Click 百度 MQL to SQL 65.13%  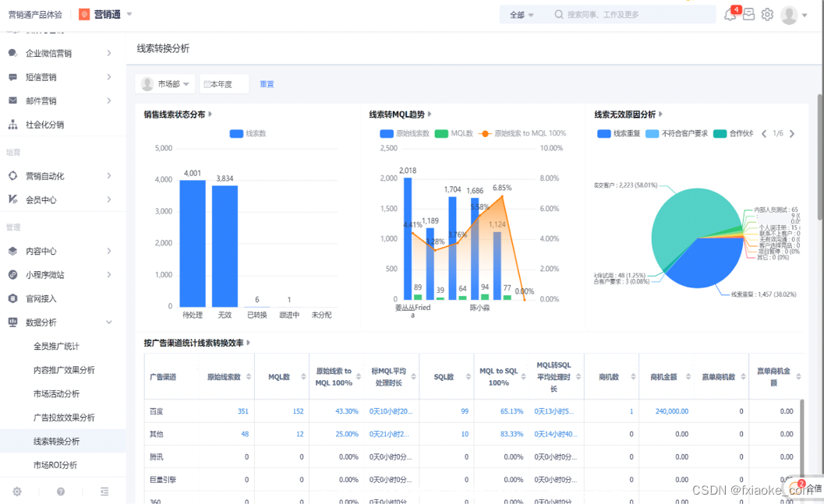pos(511,411)
